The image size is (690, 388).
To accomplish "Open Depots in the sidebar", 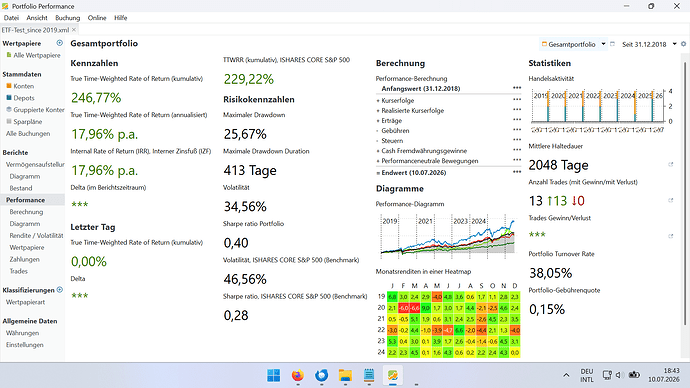I will [x=24, y=98].
